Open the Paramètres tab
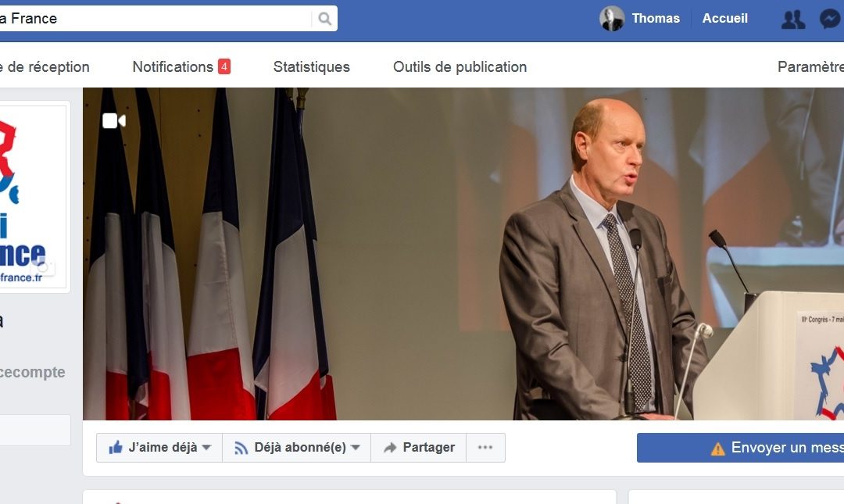The image size is (844, 504). [810, 66]
